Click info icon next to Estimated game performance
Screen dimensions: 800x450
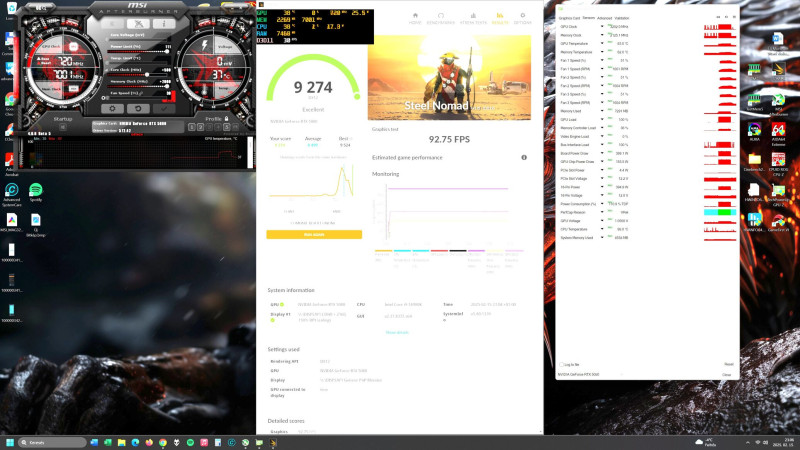point(524,158)
